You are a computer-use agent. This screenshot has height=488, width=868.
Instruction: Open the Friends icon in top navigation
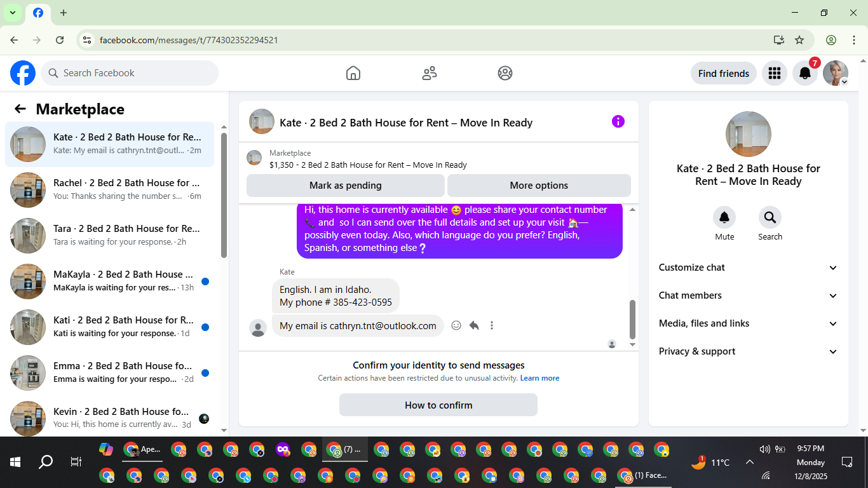click(430, 73)
